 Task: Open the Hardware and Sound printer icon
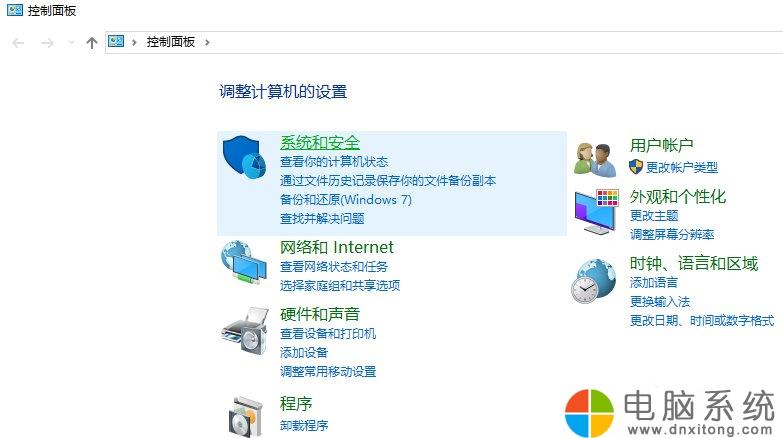coord(245,331)
